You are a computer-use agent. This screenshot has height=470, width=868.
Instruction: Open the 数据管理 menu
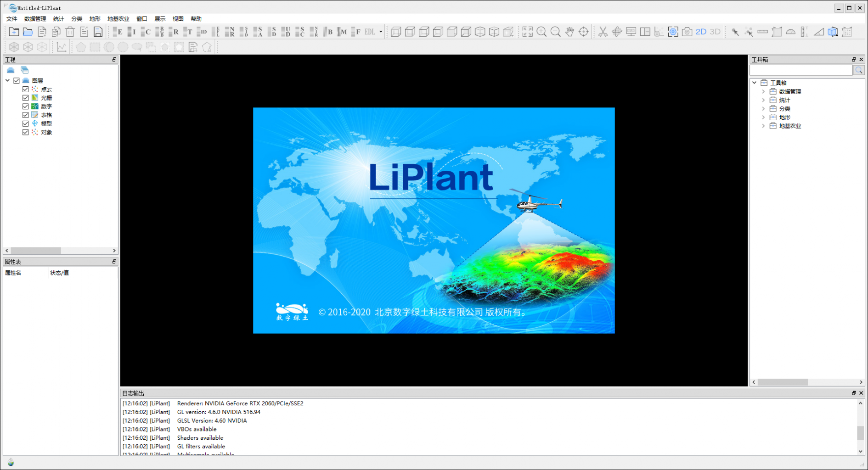[x=35, y=19]
